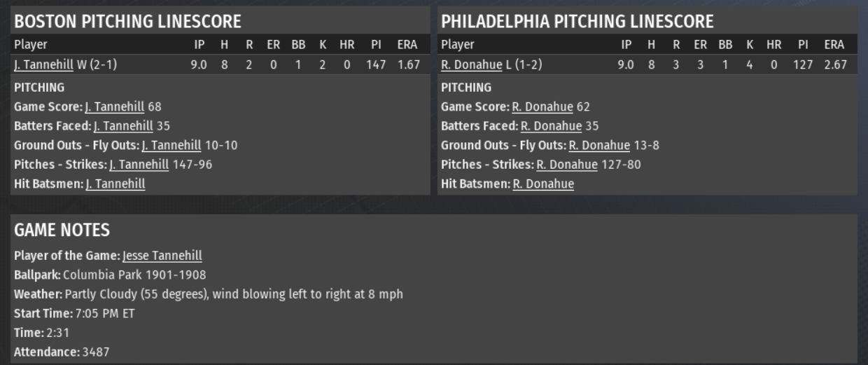Click PI column header in Philadelphia linescore
868x365 pixels.
pos(803,45)
